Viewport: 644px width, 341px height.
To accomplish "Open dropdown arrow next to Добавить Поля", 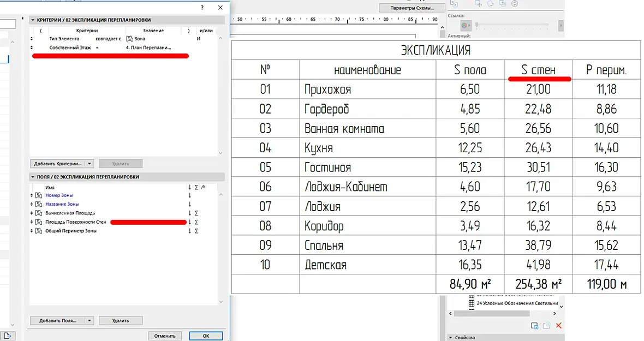I will coord(90,321).
